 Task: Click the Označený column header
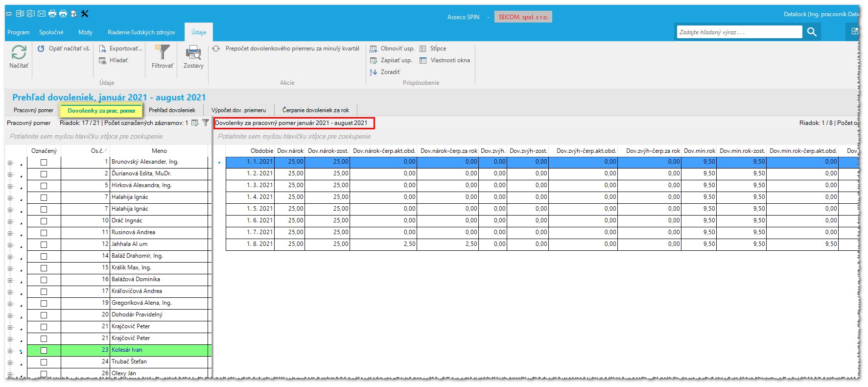(x=44, y=151)
